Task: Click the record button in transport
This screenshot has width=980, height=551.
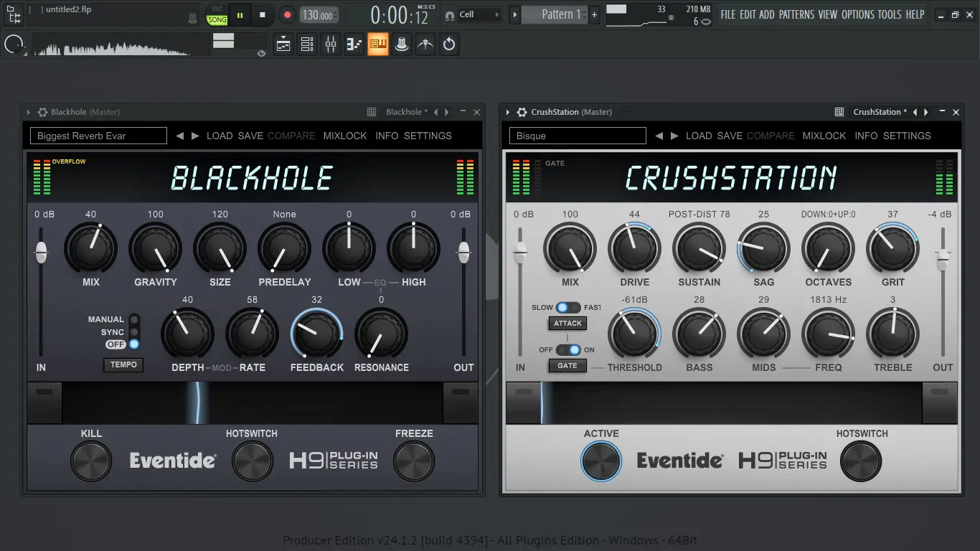Action: (x=287, y=15)
